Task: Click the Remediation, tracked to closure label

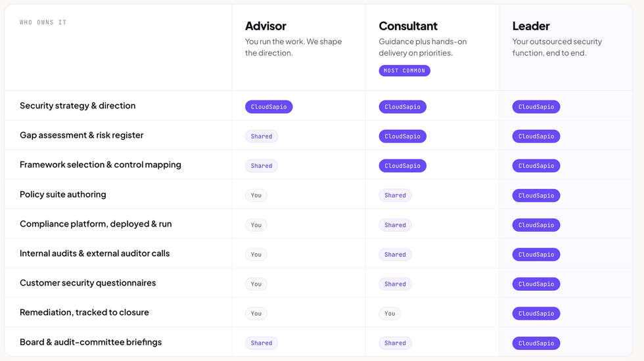Action: [84, 312]
